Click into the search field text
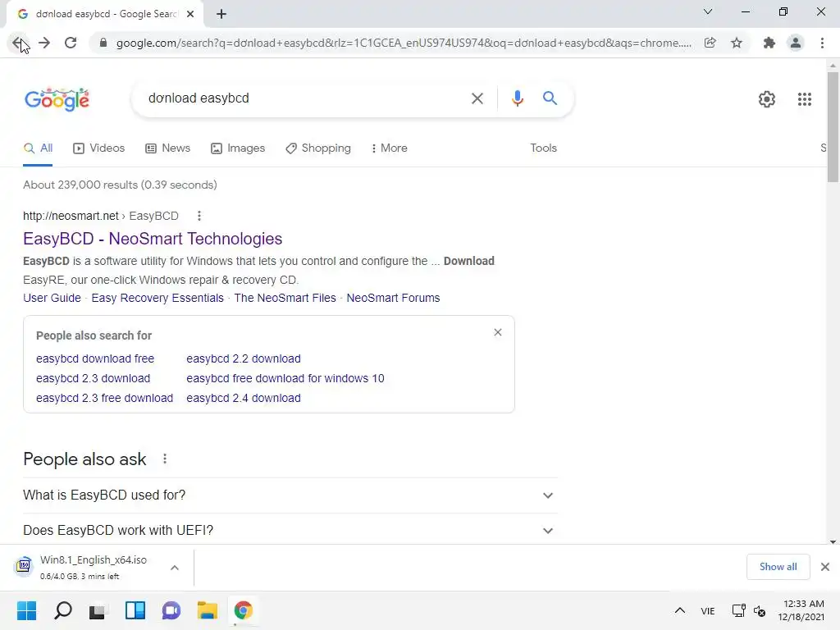Viewport: 840px width, 630px height. (199, 98)
